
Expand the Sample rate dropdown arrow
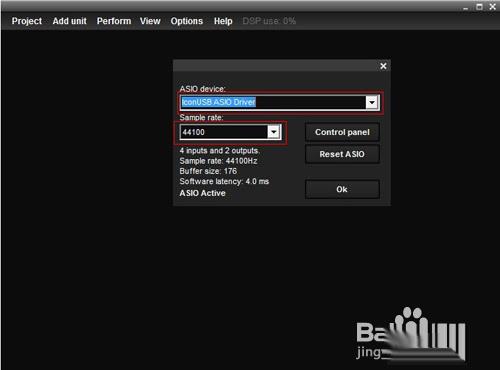click(274, 132)
